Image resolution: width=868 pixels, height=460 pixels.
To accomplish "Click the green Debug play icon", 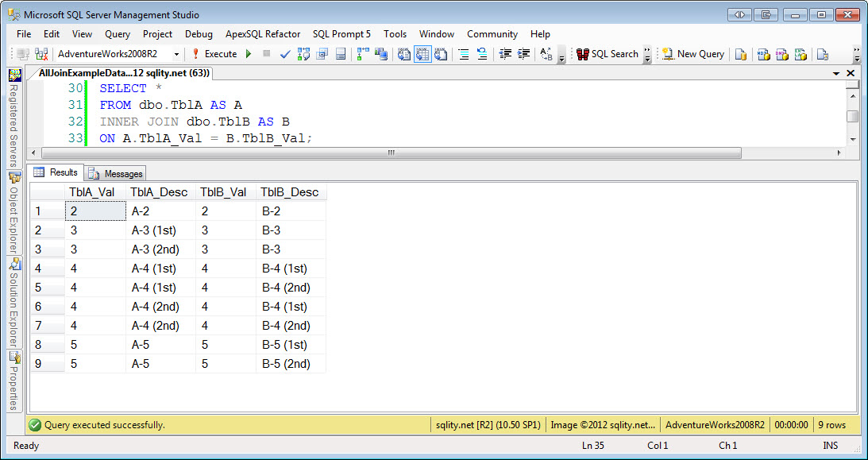I will pos(249,54).
